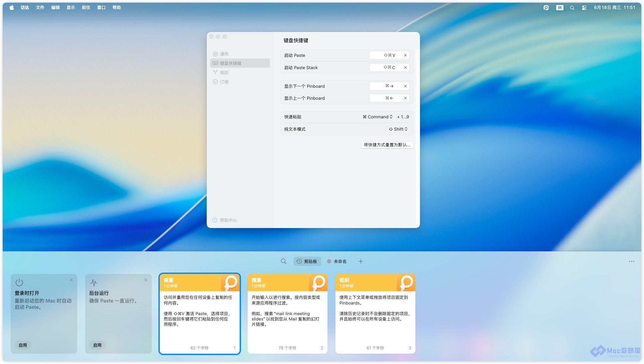Click the 显示下一个 Pinboard shortcut field
Viewport: 644px width, 364px height.
pos(389,86)
